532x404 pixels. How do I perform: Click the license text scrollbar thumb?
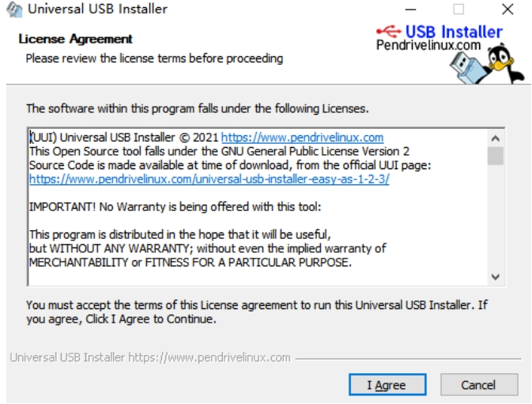click(x=496, y=156)
